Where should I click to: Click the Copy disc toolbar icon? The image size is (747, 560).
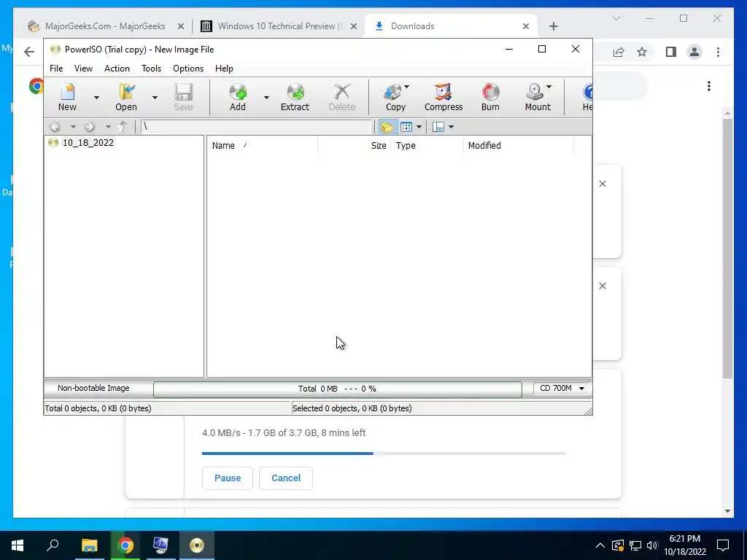coord(395,97)
